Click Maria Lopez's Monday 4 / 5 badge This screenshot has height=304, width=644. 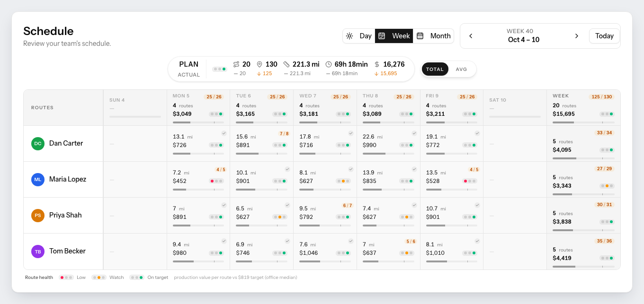pos(221,169)
